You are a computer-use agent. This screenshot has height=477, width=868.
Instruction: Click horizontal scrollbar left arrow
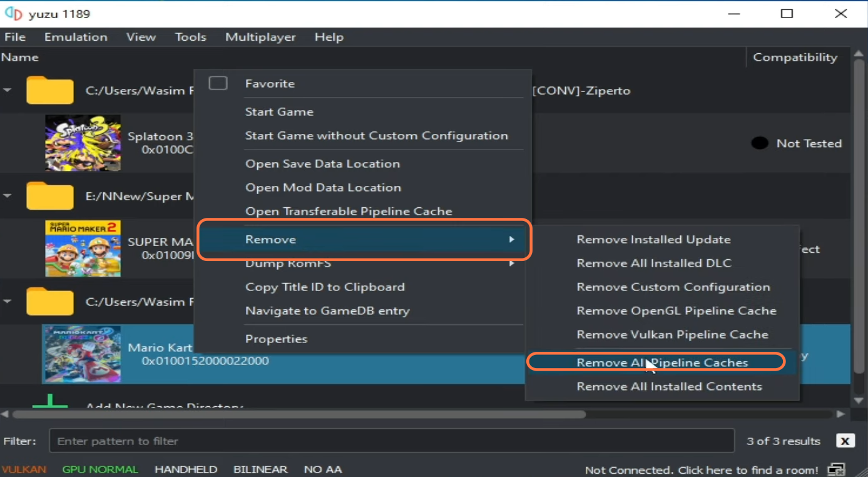6,414
